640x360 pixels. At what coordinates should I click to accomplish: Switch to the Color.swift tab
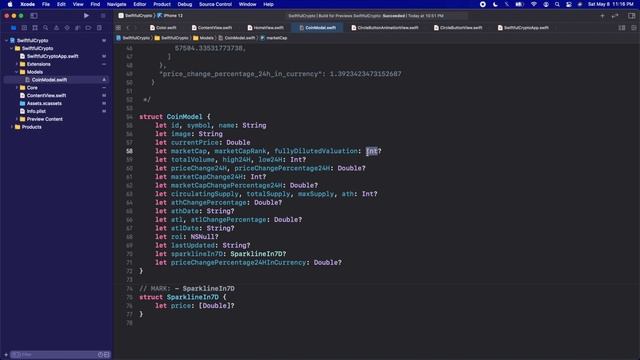(x=163, y=28)
